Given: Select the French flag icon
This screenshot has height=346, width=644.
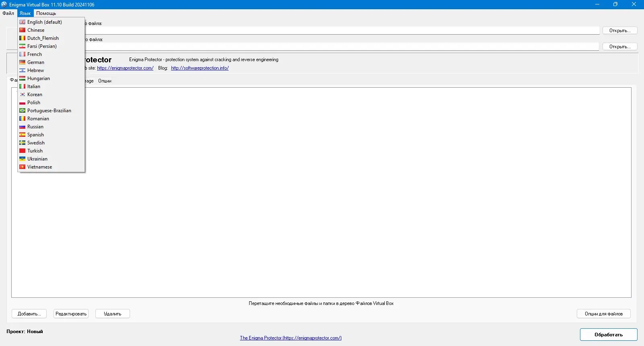Looking at the screenshot, I should tap(23, 54).
